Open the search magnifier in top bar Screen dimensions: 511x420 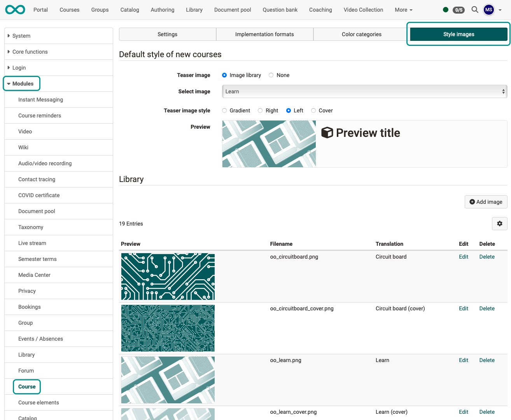[x=474, y=10]
